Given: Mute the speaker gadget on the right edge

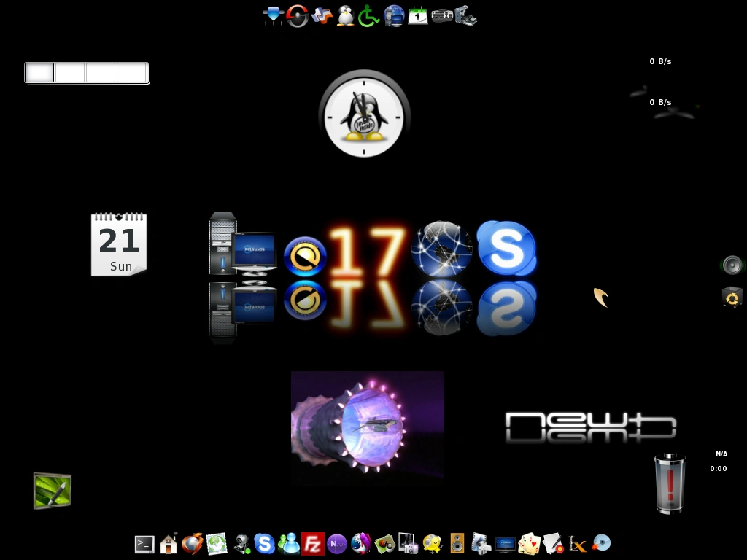Looking at the screenshot, I should tap(732, 265).
